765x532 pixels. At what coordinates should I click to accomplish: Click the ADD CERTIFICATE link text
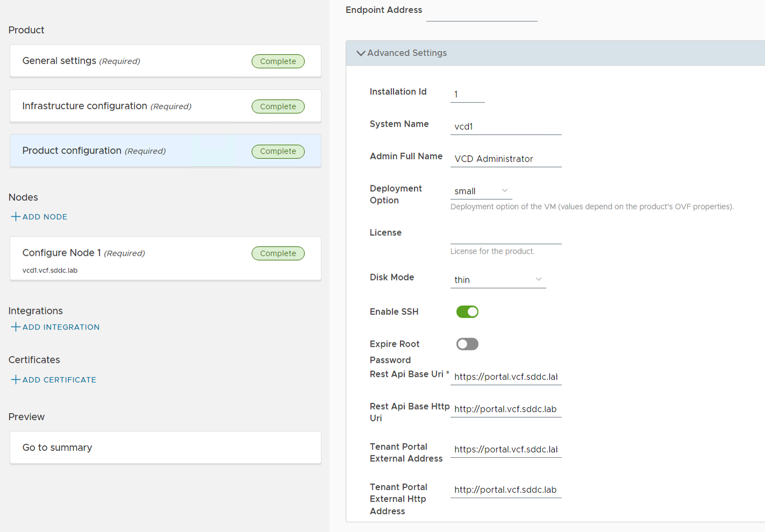click(x=59, y=379)
